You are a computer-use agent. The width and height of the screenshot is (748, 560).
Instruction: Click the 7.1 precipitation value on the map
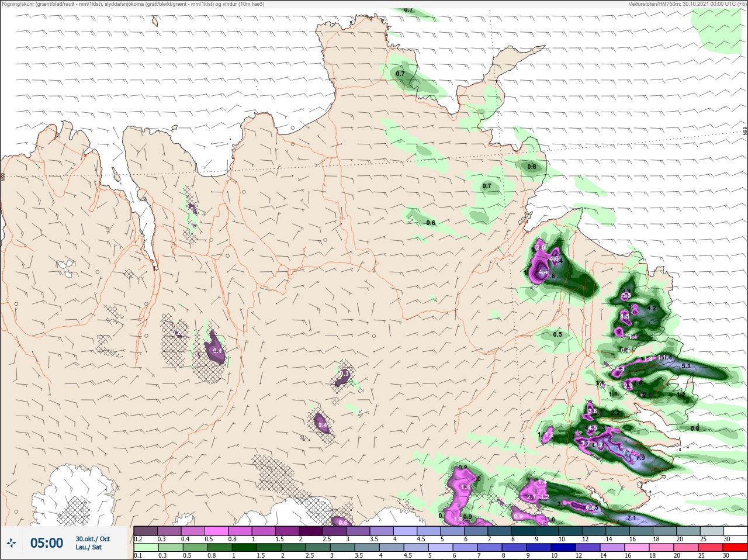[631, 518]
